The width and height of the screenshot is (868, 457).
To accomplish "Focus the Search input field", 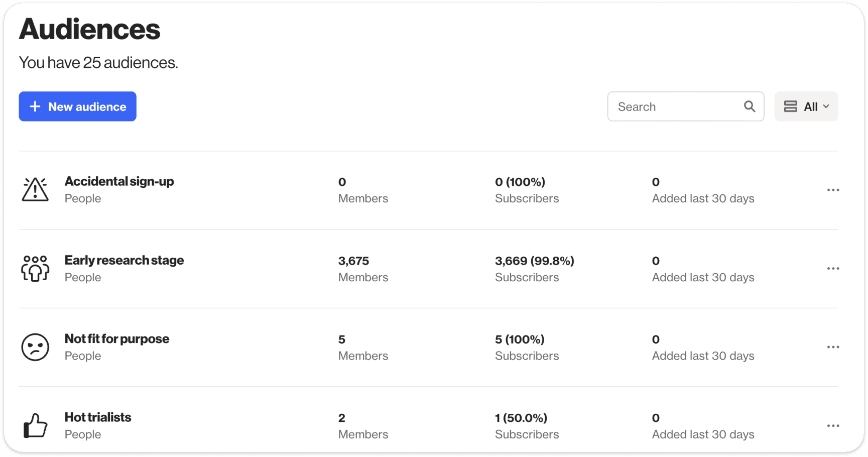I will (675, 106).
